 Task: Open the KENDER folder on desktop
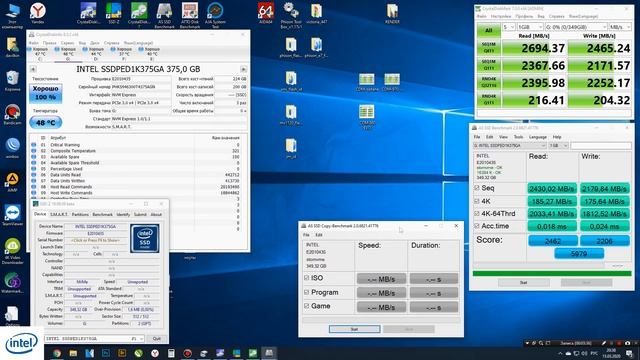pos(392,13)
